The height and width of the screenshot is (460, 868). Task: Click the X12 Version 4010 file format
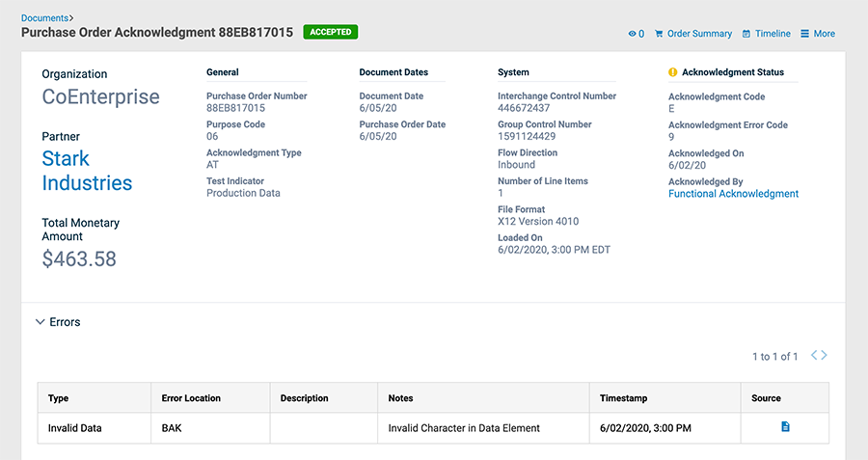(x=538, y=222)
